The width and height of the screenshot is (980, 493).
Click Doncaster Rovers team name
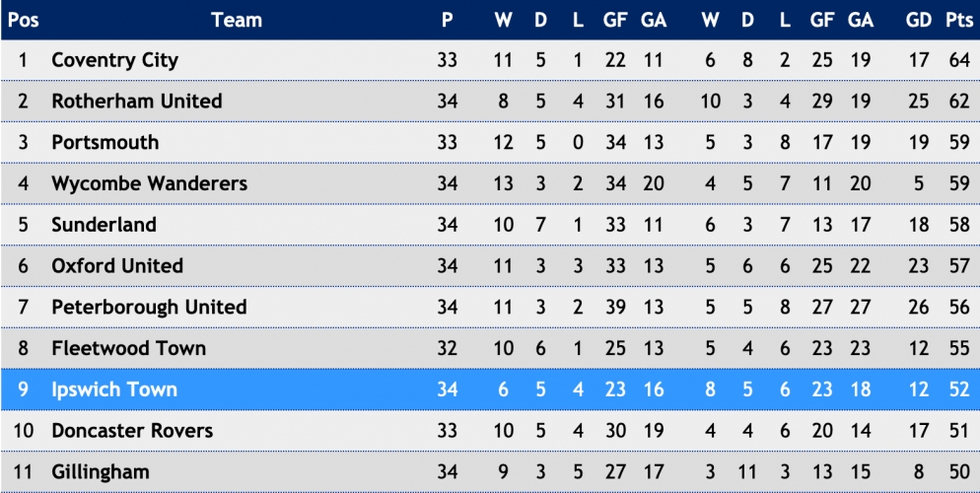132,431
